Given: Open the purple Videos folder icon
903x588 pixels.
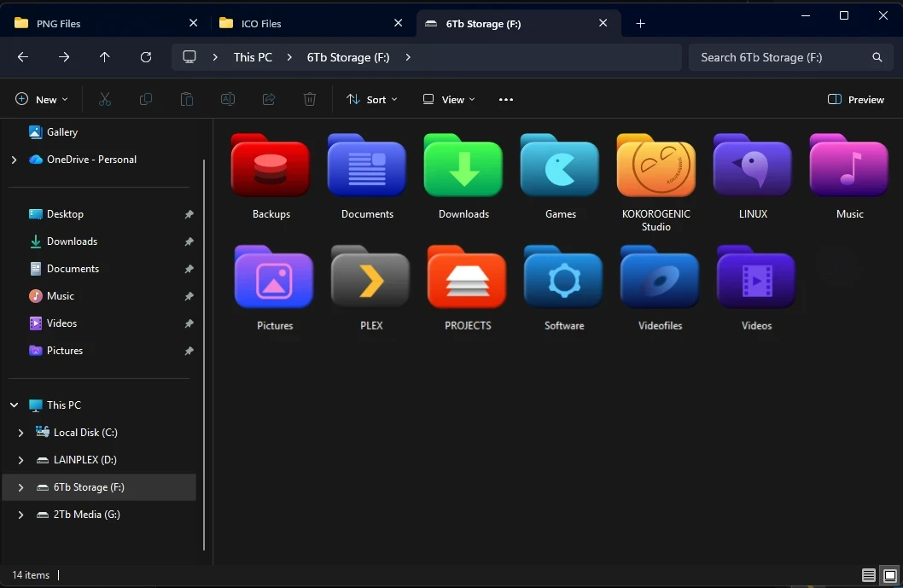Looking at the screenshot, I should click(x=756, y=277).
